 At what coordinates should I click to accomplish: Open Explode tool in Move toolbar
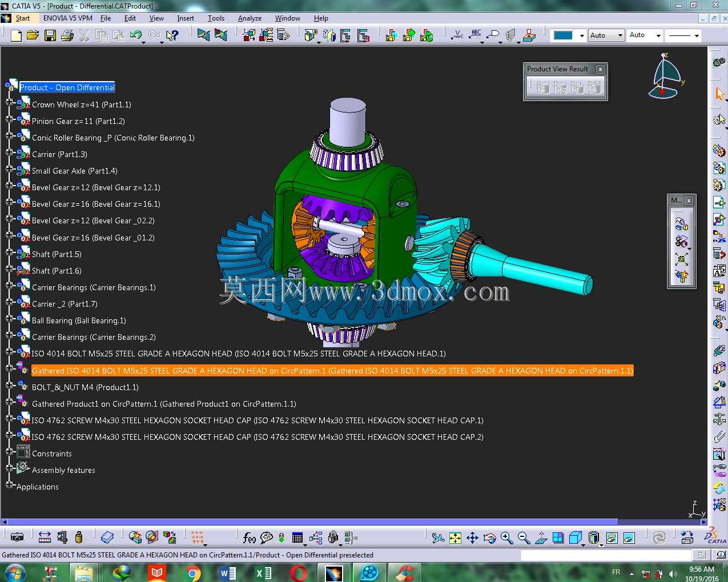pyautogui.click(x=681, y=259)
